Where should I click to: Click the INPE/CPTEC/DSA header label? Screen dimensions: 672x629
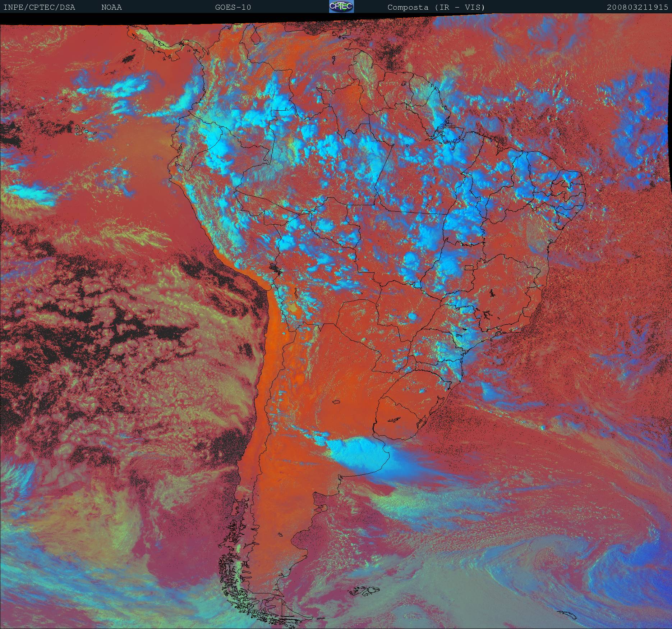39,7
